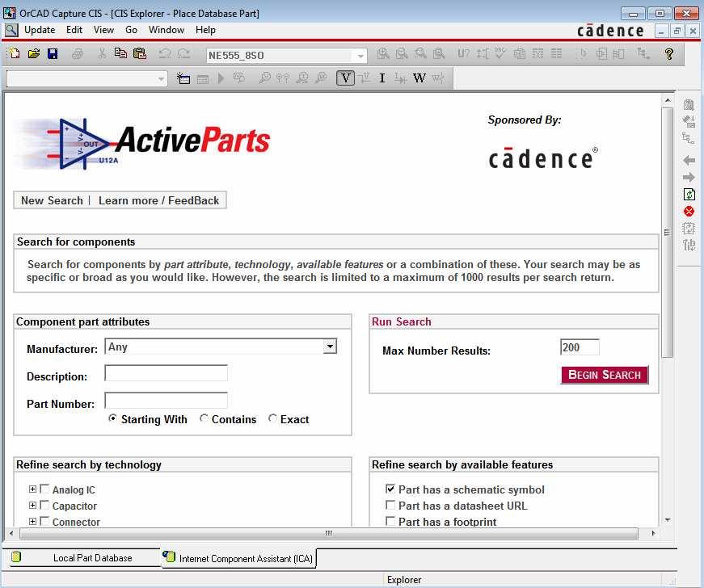Toggle the I current display button

(382, 78)
